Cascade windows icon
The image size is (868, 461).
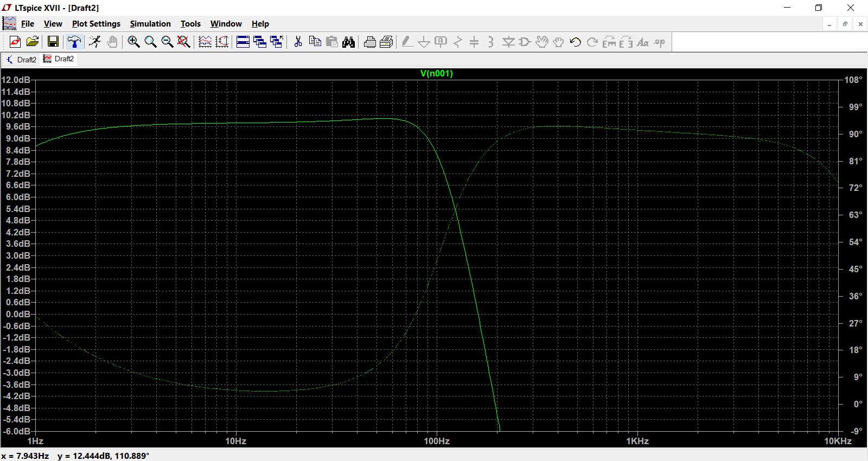[x=277, y=42]
